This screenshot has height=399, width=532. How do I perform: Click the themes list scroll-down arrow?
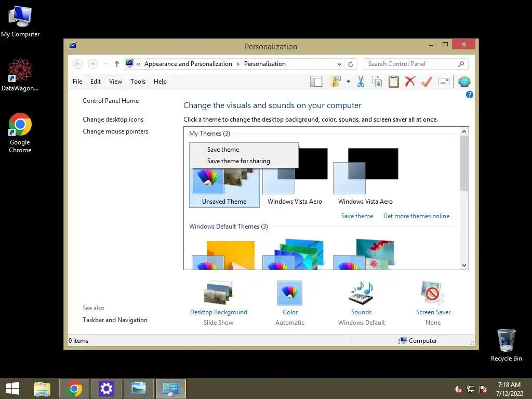[464, 265]
